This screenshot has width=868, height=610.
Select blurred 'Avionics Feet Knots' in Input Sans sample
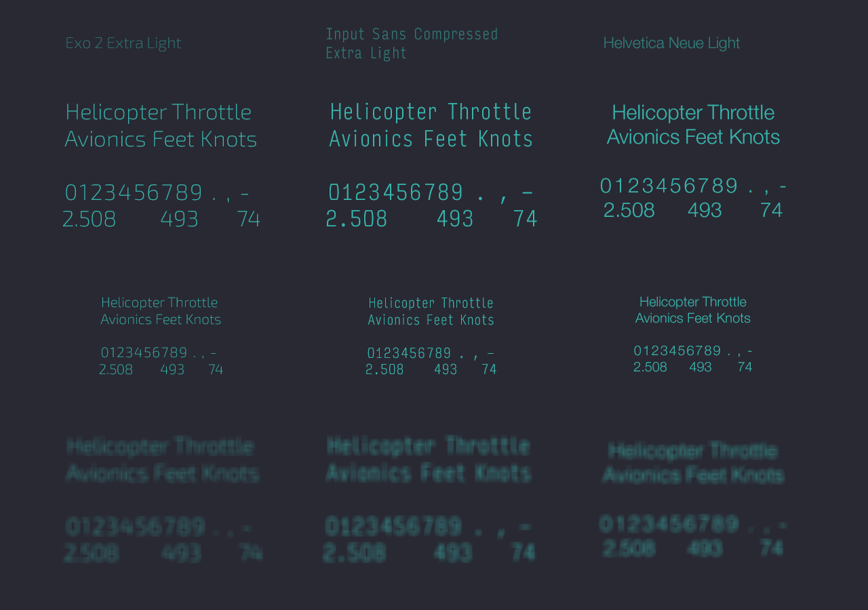pyautogui.click(x=429, y=472)
